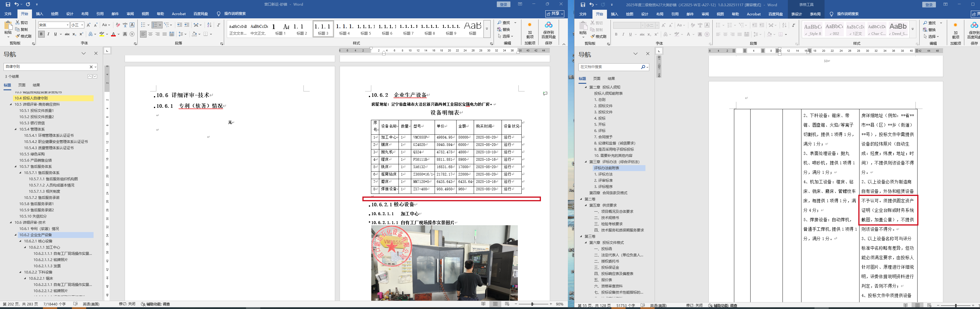The height and width of the screenshot is (309, 980).
Task: Open 表设计 tab in right Word window
Action: [x=796, y=14]
